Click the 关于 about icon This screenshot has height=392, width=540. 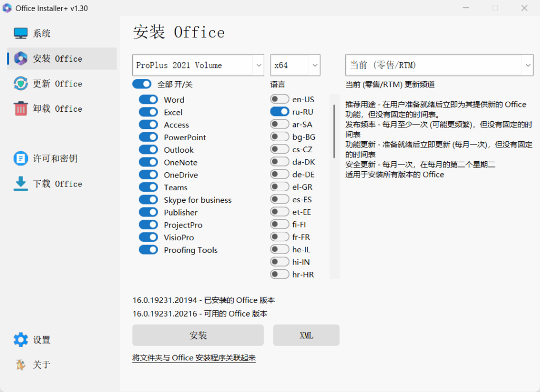coord(20,365)
